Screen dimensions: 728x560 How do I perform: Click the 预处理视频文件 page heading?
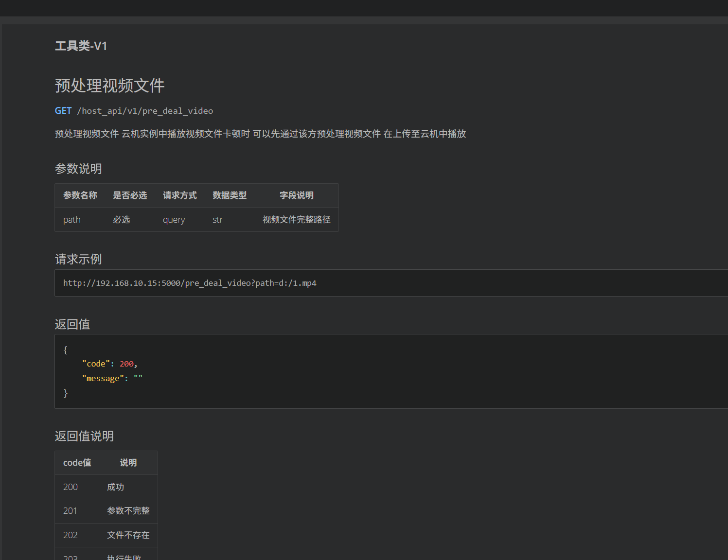pos(109,86)
